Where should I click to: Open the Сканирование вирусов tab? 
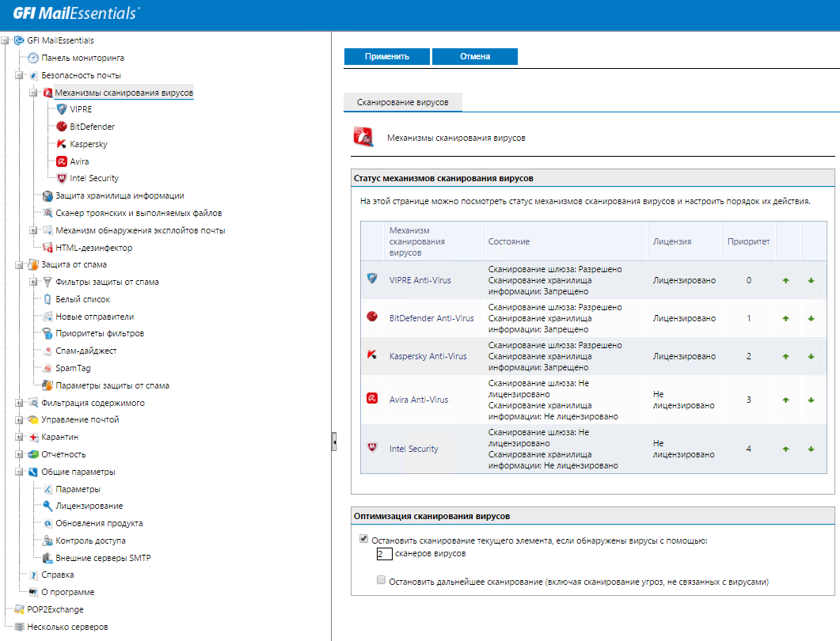click(x=403, y=102)
